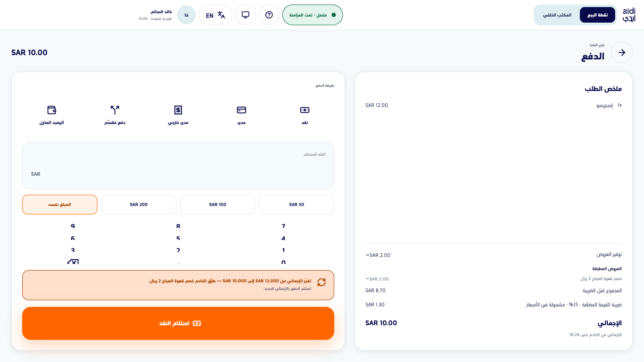This screenshot has width=644, height=362.
Task: Switch the language with the EN button
Action: (x=215, y=15)
